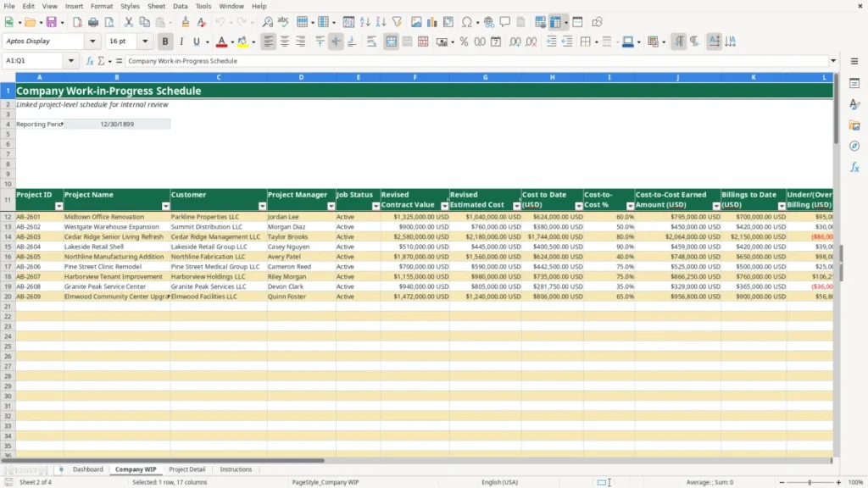Screen dimensions: 868x488
Task: Toggle Freeze Rows and Columns
Action: 555,22
